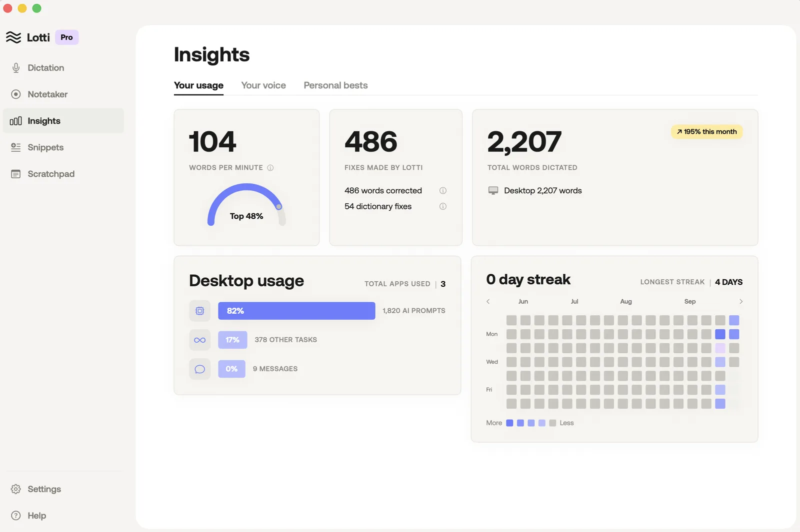The height and width of the screenshot is (532, 800).
Task: Click the chat bubble messages icon
Action: click(x=200, y=369)
